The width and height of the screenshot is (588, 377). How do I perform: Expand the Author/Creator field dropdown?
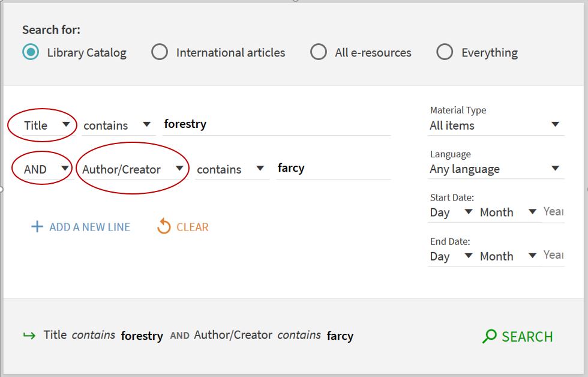tap(133, 169)
